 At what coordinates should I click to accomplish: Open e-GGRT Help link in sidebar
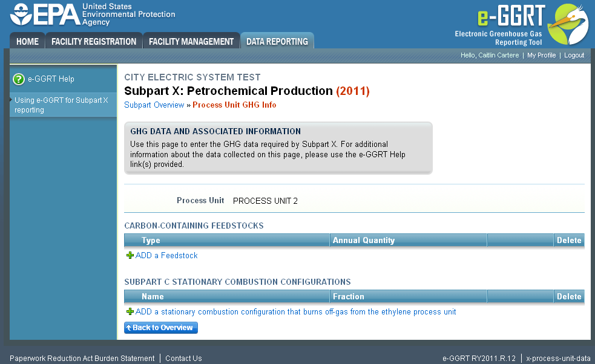[x=51, y=79]
